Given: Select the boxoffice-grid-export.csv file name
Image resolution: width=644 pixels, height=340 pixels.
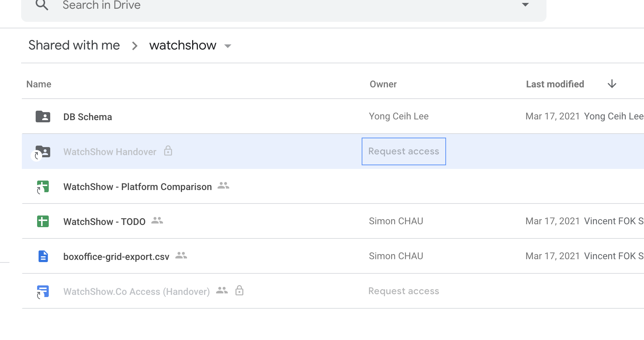Looking at the screenshot, I should [116, 257].
